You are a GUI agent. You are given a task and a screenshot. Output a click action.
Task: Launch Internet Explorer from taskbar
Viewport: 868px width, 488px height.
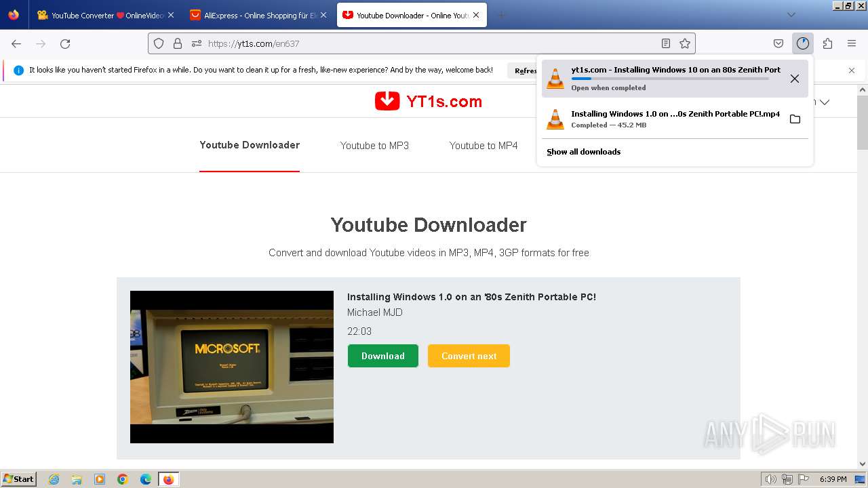[x=54, y=479]
